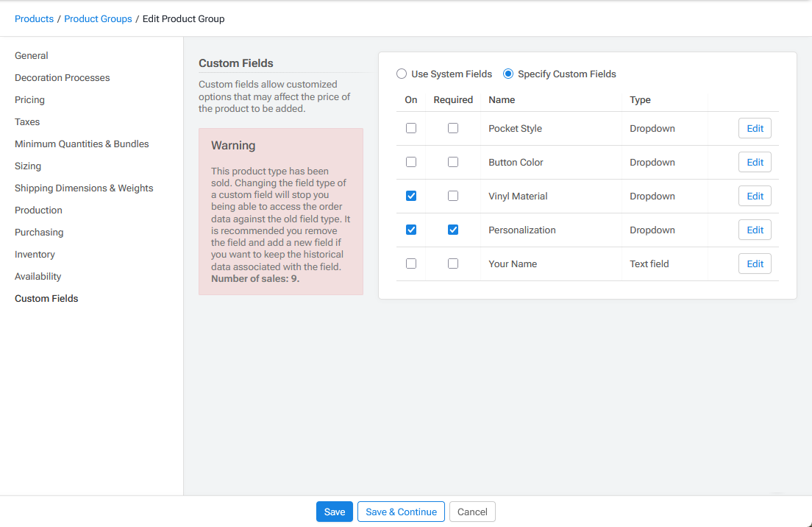Edit the Pocket Style field
The height and width of the screenshot is (527, 812).
click(x=755, y=128)
